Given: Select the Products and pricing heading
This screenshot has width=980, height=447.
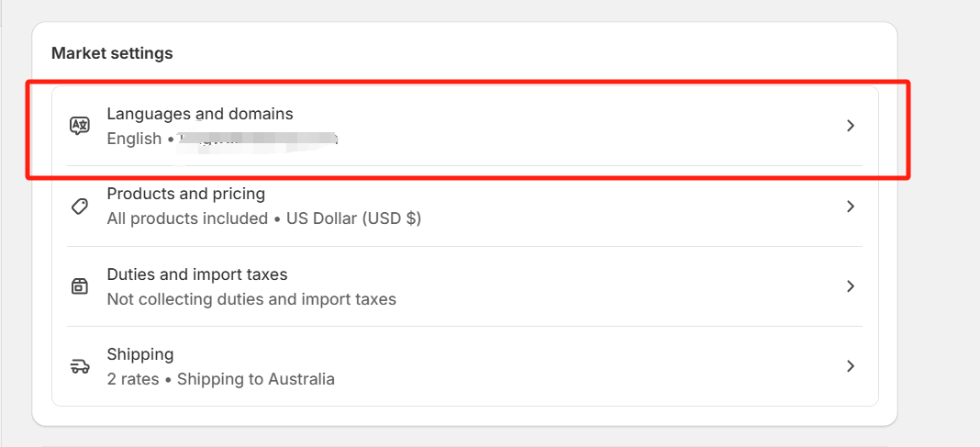Looking at the screenshot, I should [x=186, y=194].
